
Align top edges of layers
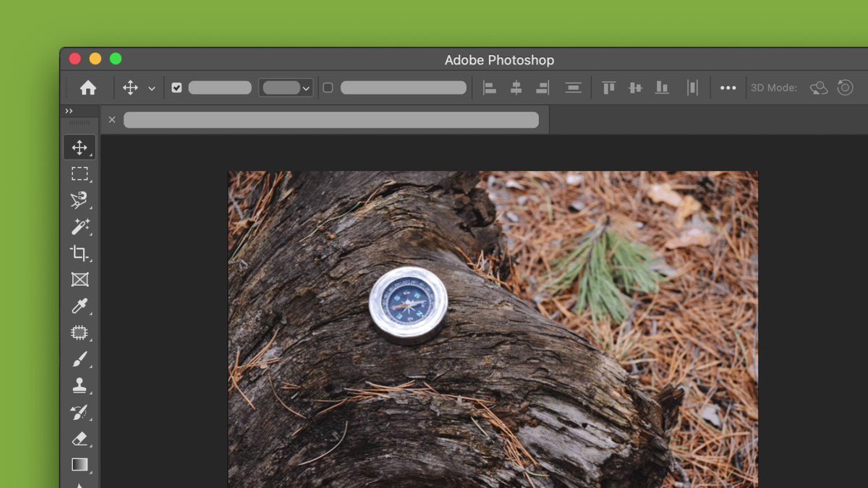[x=609, y=87]
